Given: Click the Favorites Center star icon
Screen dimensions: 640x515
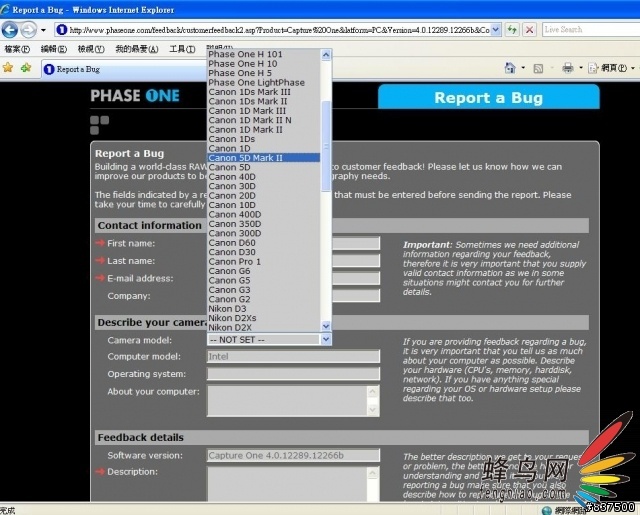Looking at the screenshot, I should click(x=8, y=68).
